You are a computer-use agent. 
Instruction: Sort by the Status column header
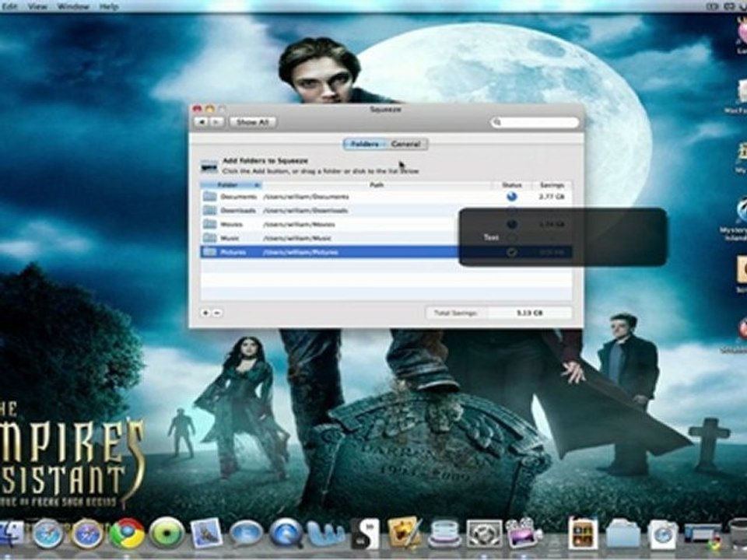click(512, 185)
